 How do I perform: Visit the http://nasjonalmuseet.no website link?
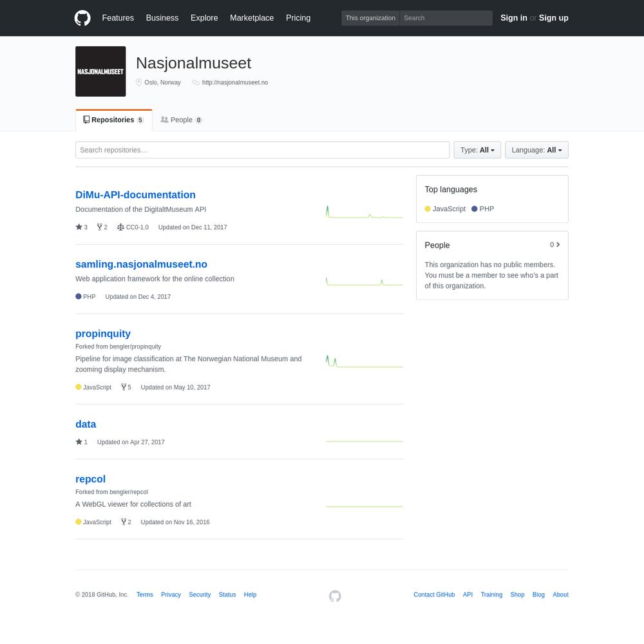235,82
